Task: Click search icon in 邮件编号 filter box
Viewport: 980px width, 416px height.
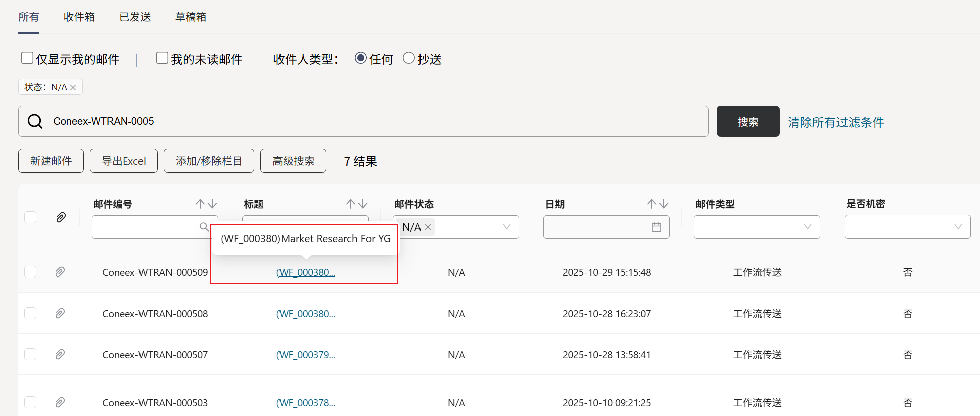Action: tap(204, 227)
